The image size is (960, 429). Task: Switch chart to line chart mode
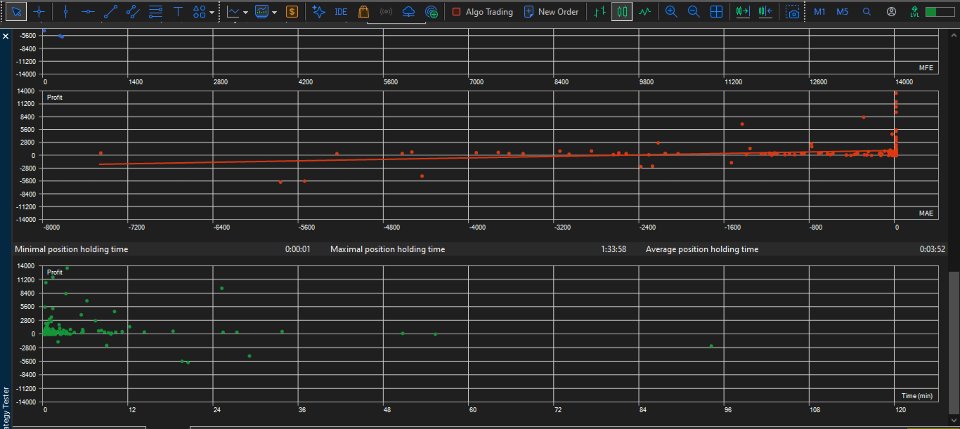[644, 12]
